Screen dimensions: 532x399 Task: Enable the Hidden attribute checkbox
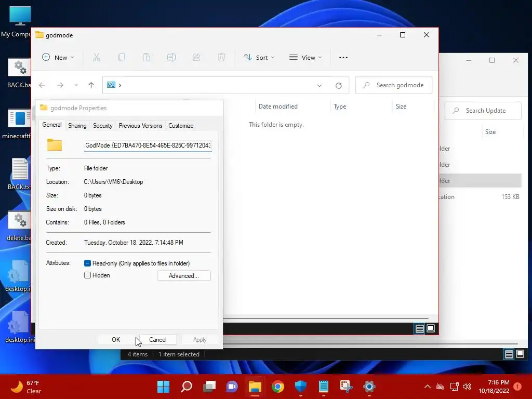[x=87, y=275]
